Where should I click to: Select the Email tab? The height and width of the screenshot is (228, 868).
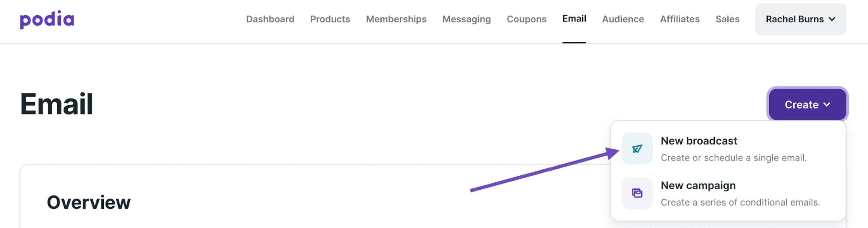(x=574, y=19)
